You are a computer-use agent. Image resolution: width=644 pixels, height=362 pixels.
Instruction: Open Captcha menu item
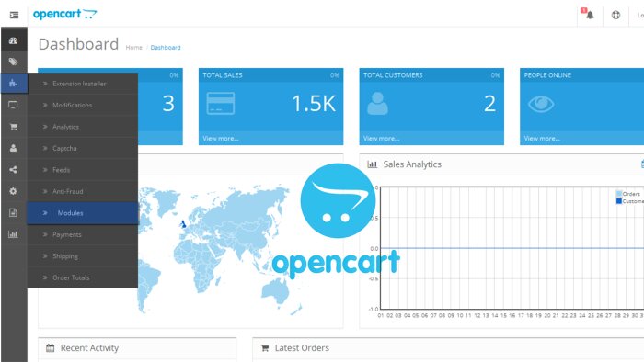pyautogui.click(x=83, y=149)
